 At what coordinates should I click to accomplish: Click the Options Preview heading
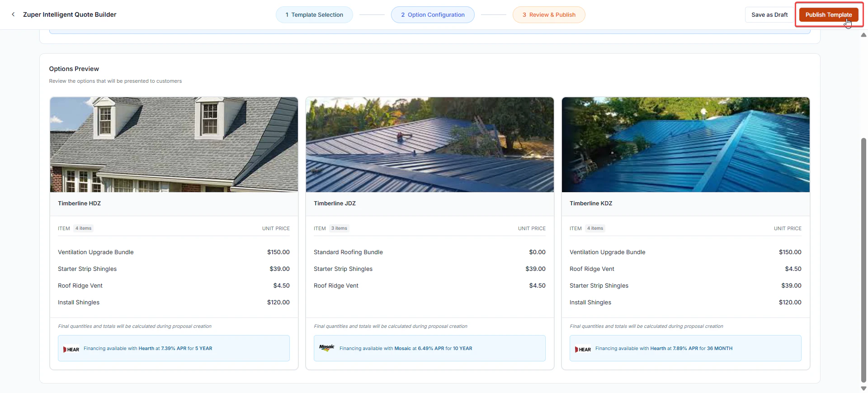(74, 69)
